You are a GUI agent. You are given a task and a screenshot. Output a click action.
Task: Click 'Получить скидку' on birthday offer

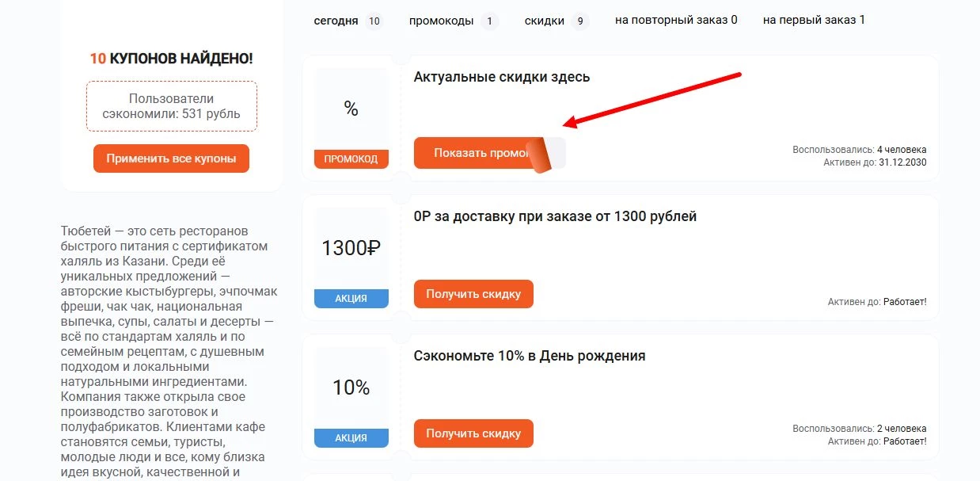(473, 433)
